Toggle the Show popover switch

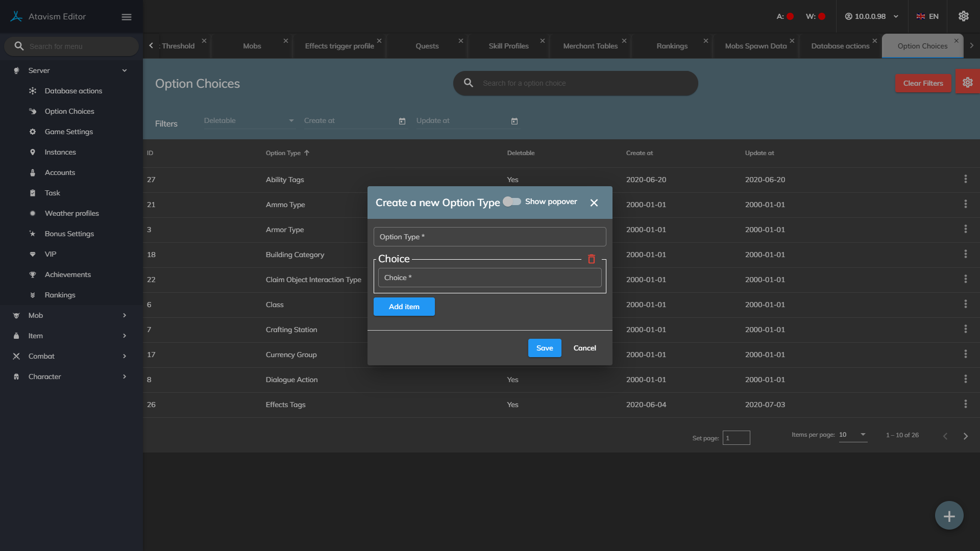click(x=512, y=202)
